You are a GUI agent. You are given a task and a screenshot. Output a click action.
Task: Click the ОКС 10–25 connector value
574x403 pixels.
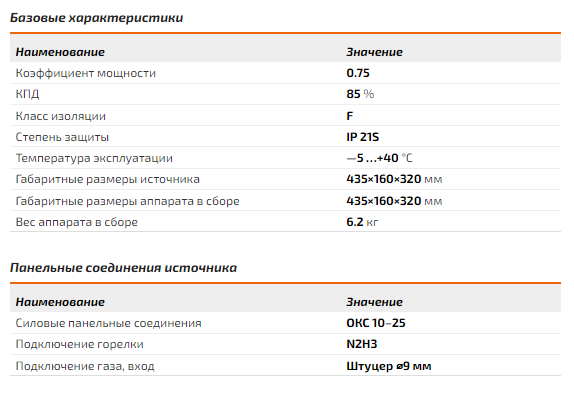tap(376, 323)
